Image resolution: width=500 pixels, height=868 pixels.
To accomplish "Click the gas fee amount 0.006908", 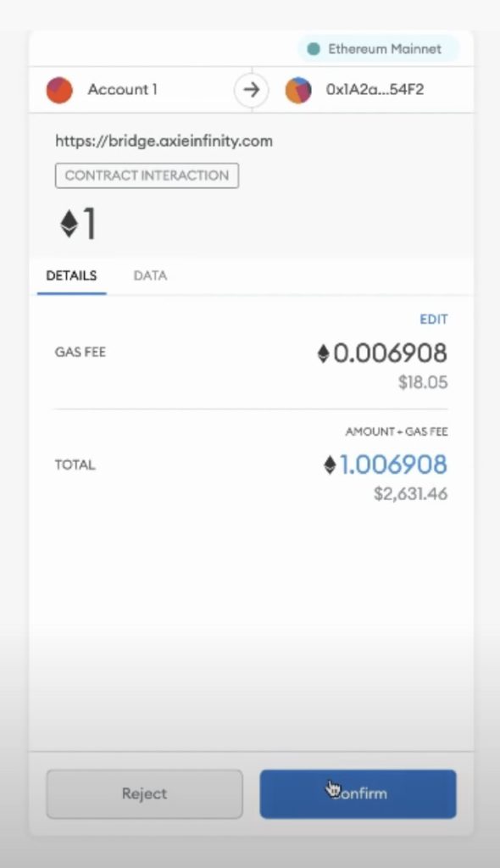I will (x=390, y=353).
